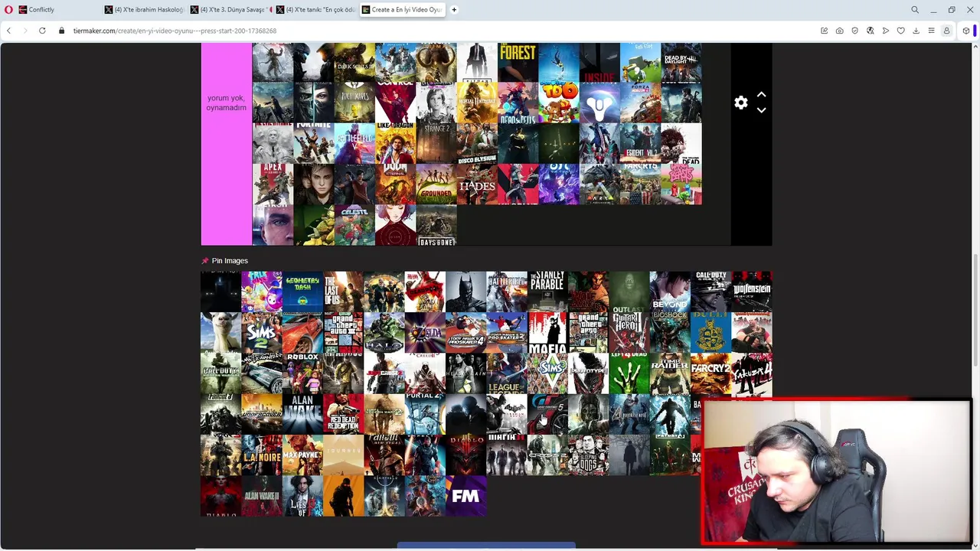This screenshot has height=551, width=980.
Task: Switch to X'te ibrahim Haskoloğlu tab
Action: click(x=144, y=10)
